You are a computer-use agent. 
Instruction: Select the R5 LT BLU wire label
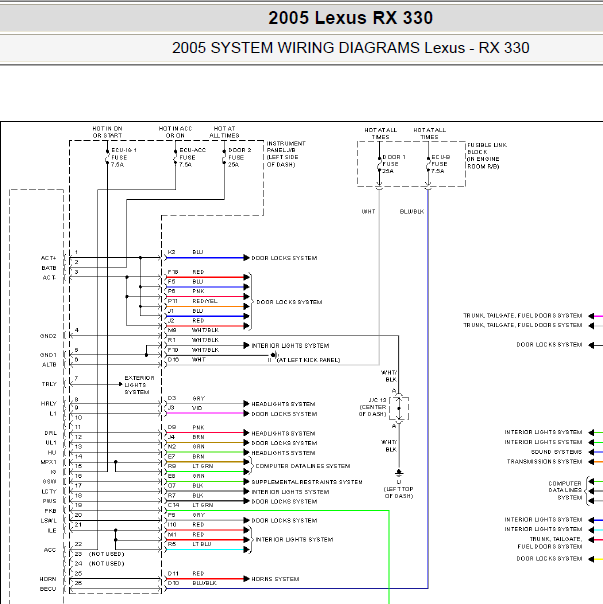coord(189,544)
